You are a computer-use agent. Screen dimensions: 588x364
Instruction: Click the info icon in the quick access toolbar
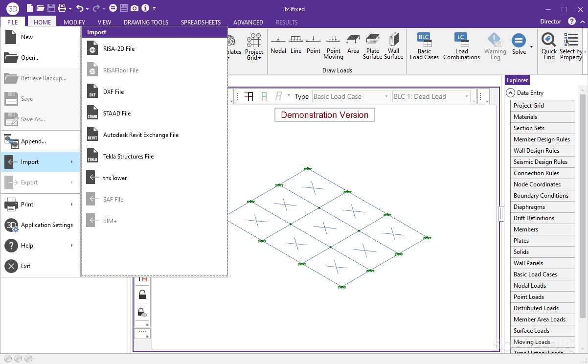145,8
